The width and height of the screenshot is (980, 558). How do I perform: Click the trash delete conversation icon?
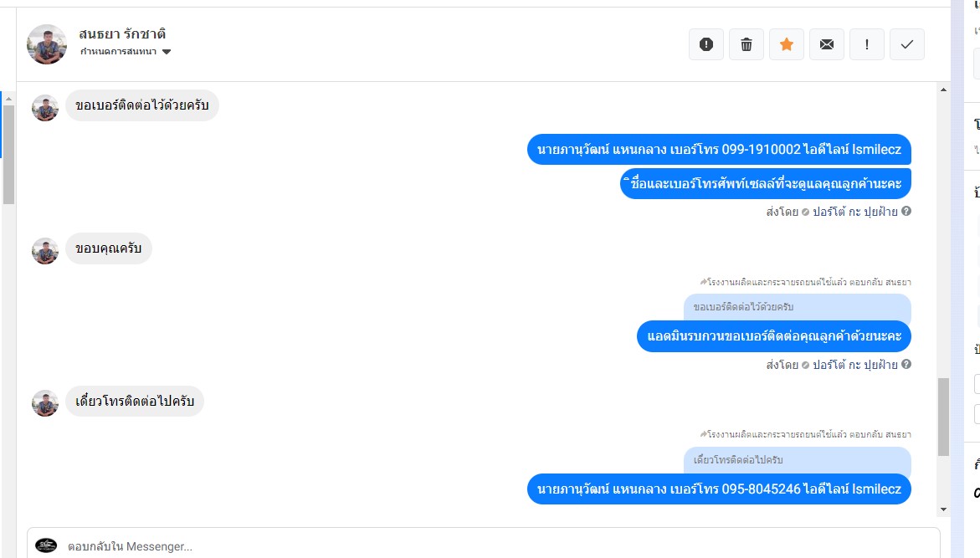[747, 44]
